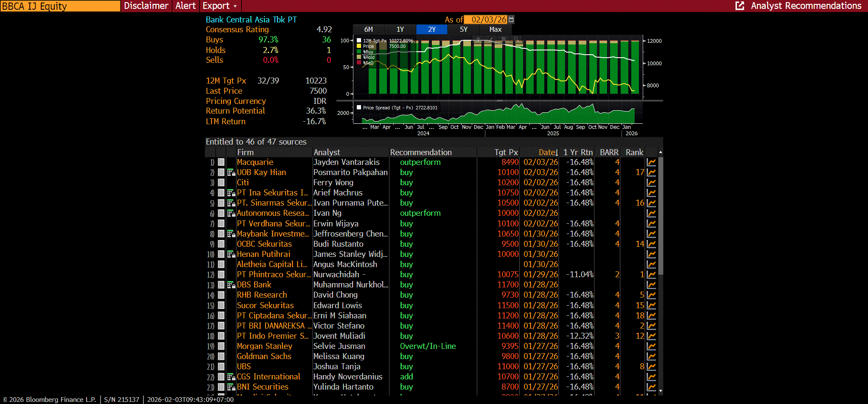Open the calendar picker beside As of date

[x=511, y=20]
